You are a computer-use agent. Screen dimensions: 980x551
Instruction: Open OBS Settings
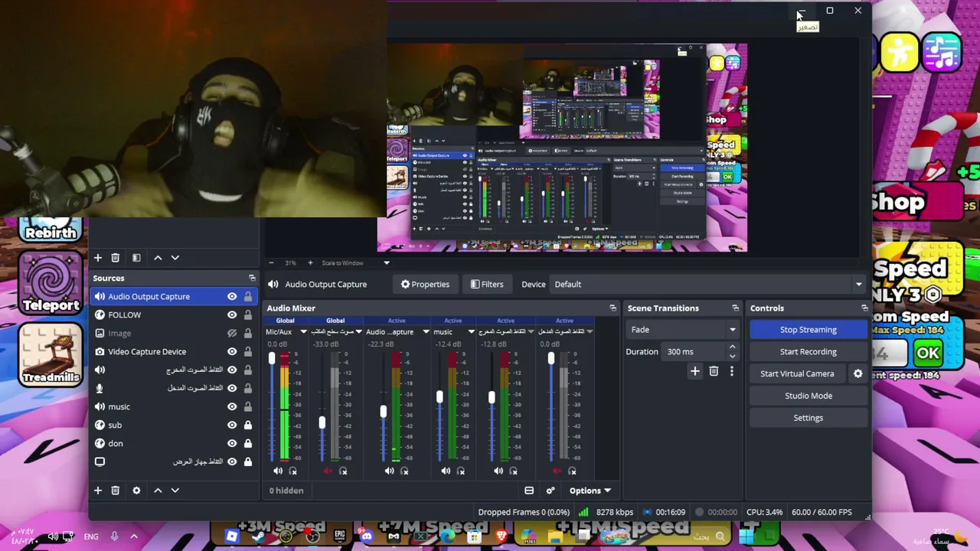(x=808, y=418)
